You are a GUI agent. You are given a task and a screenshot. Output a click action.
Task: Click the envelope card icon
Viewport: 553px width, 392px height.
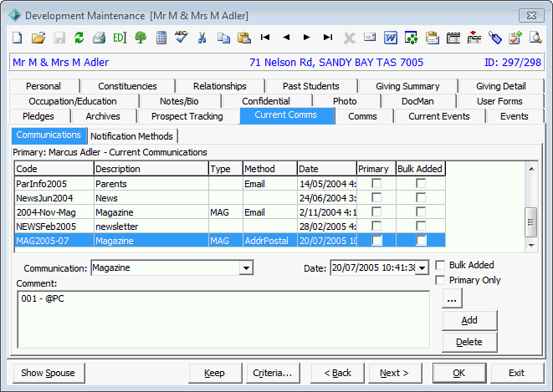point(370,37)
